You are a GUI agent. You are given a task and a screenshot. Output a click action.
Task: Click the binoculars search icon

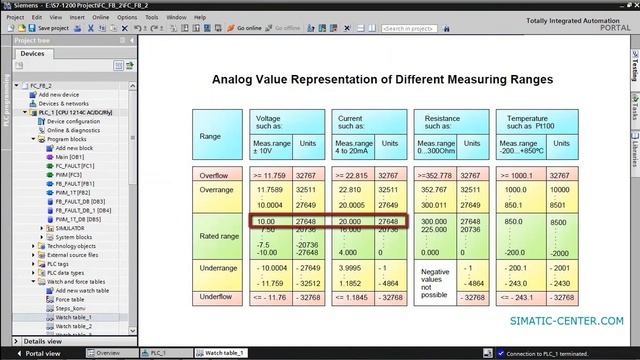click(x=447, y=28)
